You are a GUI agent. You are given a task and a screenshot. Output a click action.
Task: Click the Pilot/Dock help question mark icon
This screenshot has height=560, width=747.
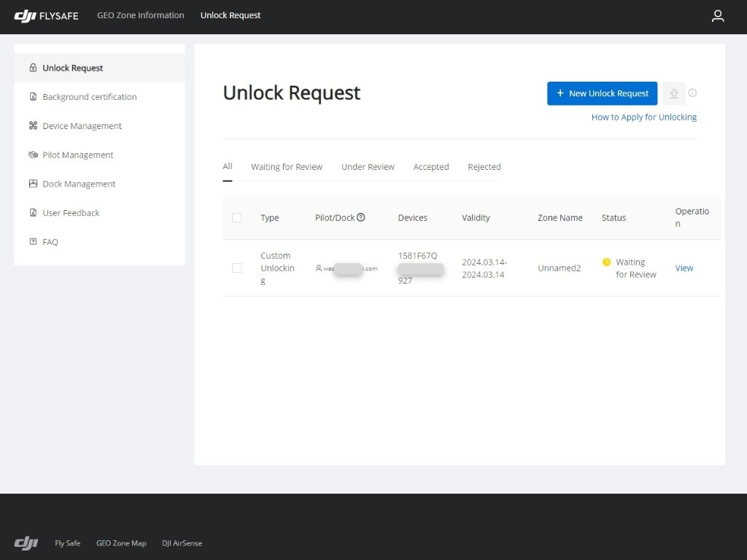click(x=361, y=217)
